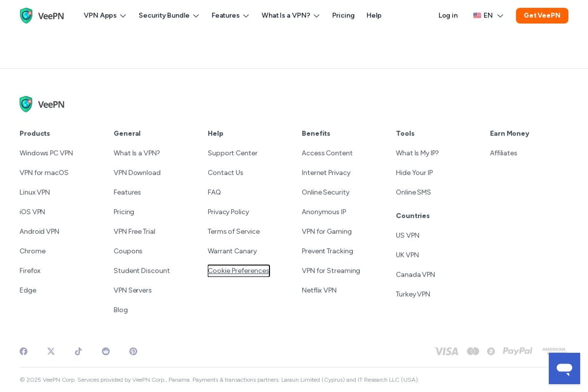Image resolution: width=588 pixels, height=392 pixels.
Task: Open Help in the top navigation
Action: [374, 15]
